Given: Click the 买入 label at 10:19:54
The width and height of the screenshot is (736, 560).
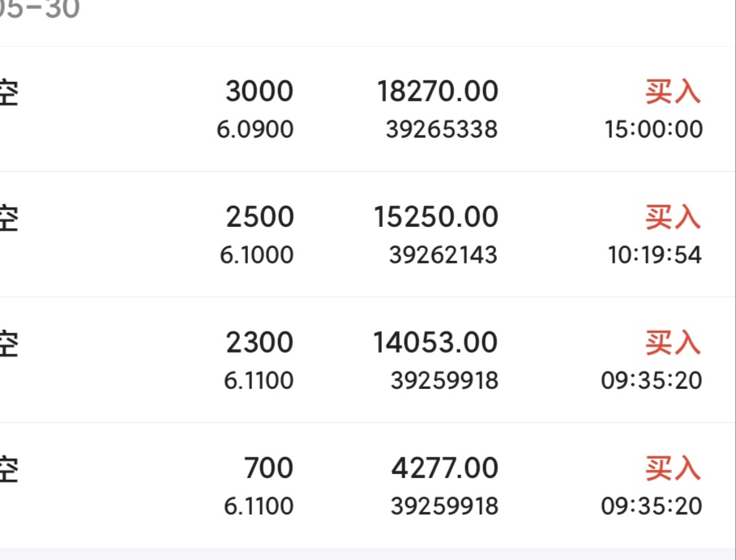Looking at the screenshot, I should click(x=673, y=217).
